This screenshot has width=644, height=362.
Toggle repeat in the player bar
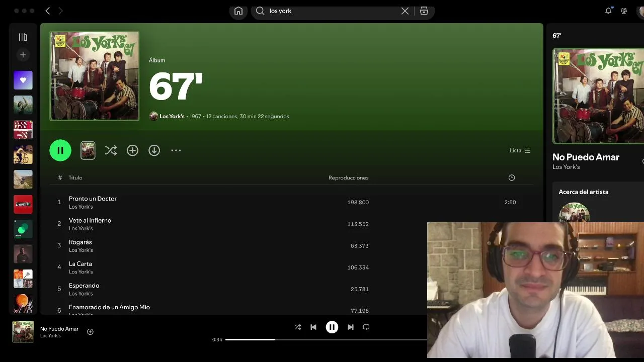[366, 327]
